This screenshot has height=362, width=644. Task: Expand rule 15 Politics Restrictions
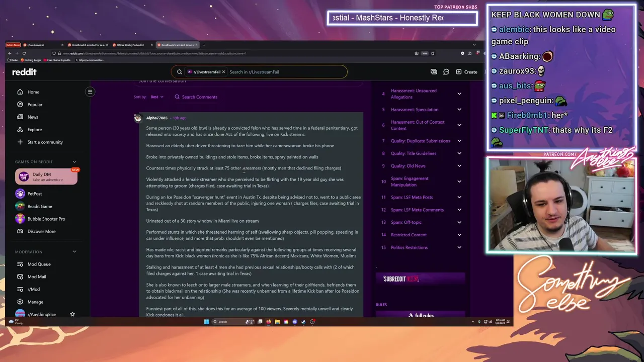pyautogui.click(x=459, y=247)
